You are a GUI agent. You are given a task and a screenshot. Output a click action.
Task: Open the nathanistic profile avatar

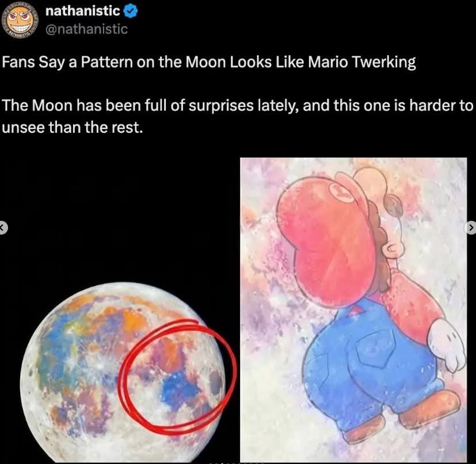[x=20, y=20]
